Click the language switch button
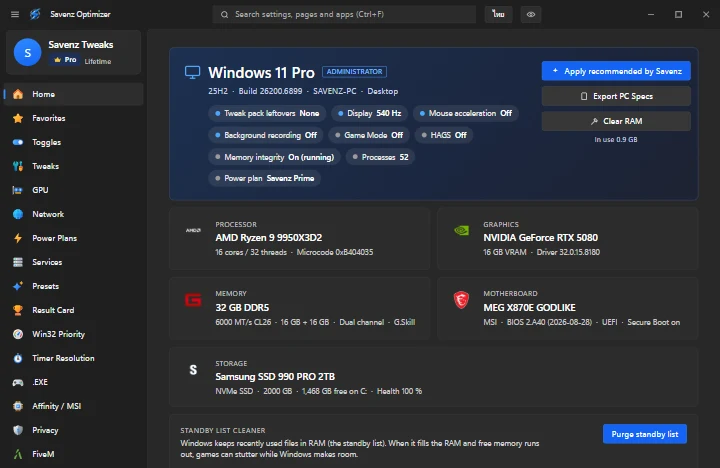Viewport: 720px width, 468px height. coord(499,14)
